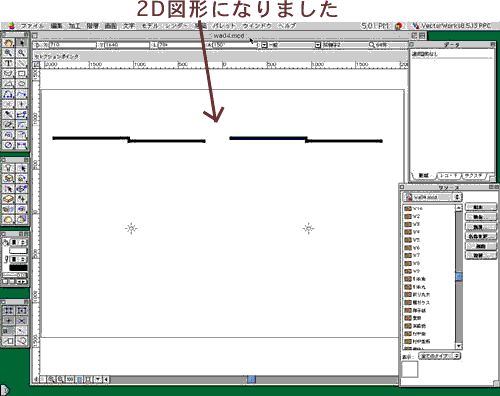Select the Line tool beside the Text tool
500x396 pixels.
21,63
